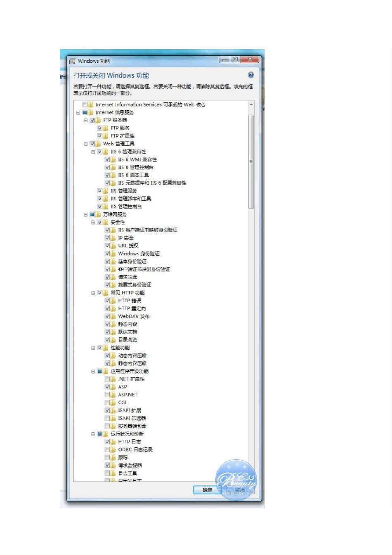Select the HTTP 日志 folder icon
The width and height of the screenshot is (392, 555).
(113, 442)
